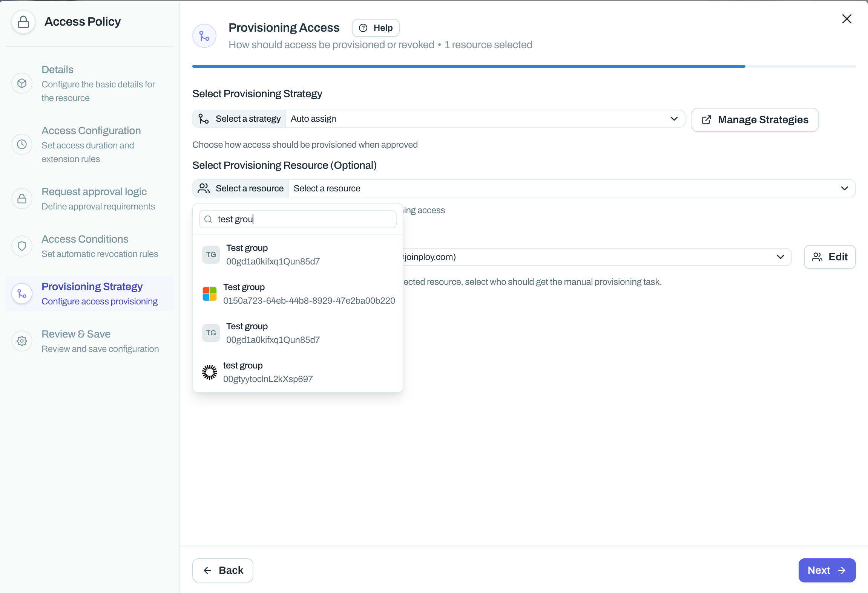Click the Manage Strategies button
868x593 pixels.
tap(755, 120)
